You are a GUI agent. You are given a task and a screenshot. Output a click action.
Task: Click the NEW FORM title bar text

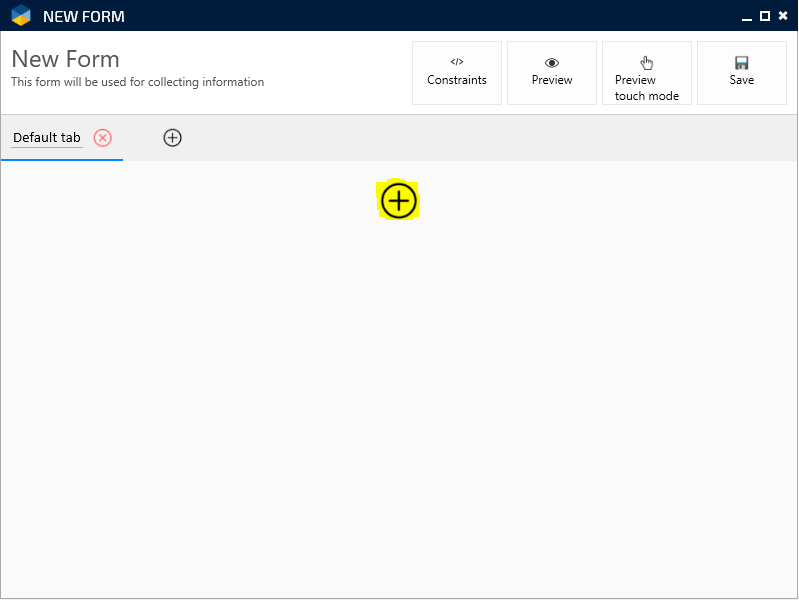[84, 17]
